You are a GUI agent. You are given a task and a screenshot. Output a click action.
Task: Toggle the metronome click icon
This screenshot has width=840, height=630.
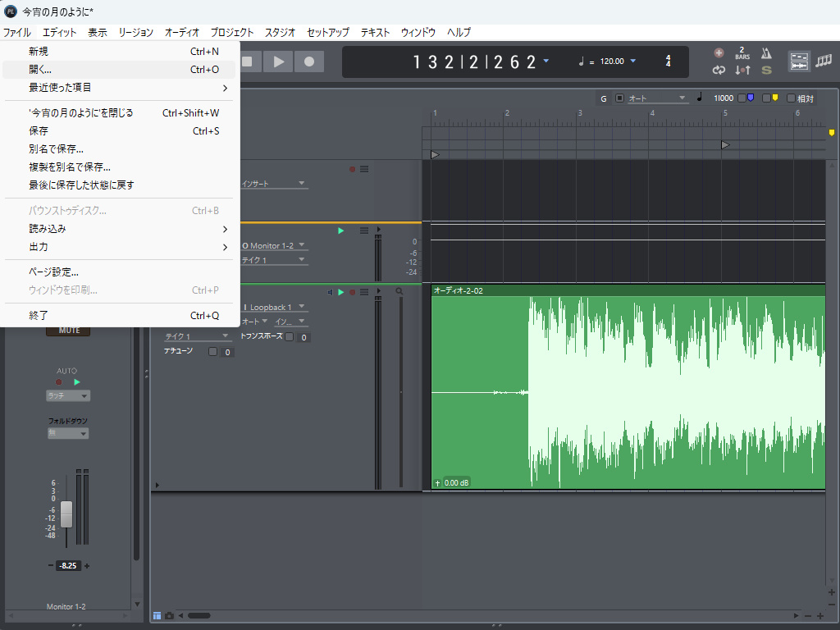coord(765,53)
